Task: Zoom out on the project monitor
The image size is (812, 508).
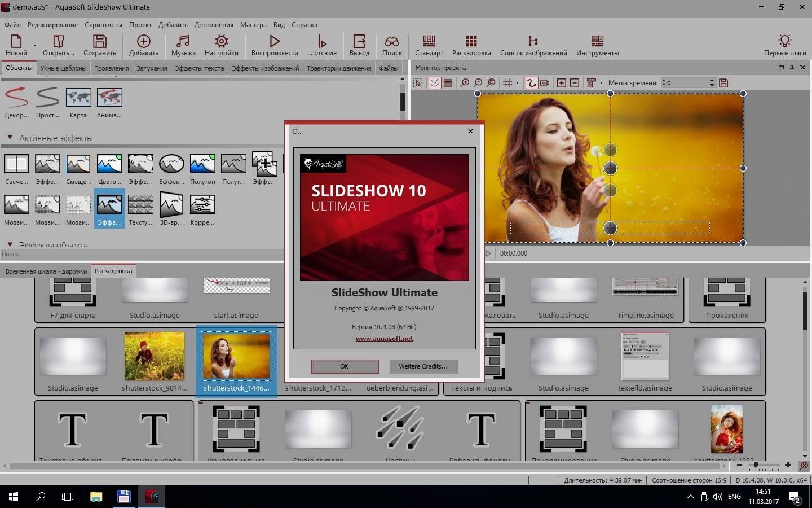Action: tap(478, 83)
